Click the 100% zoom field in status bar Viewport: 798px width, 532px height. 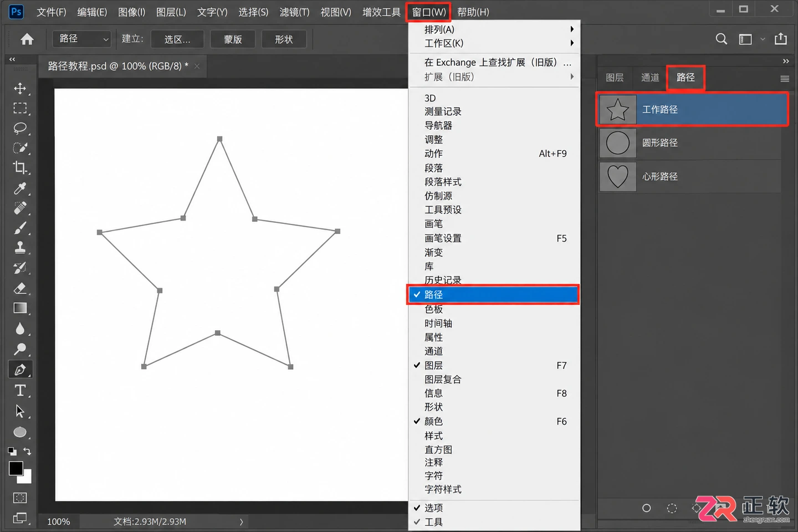[x=59, y=521]
